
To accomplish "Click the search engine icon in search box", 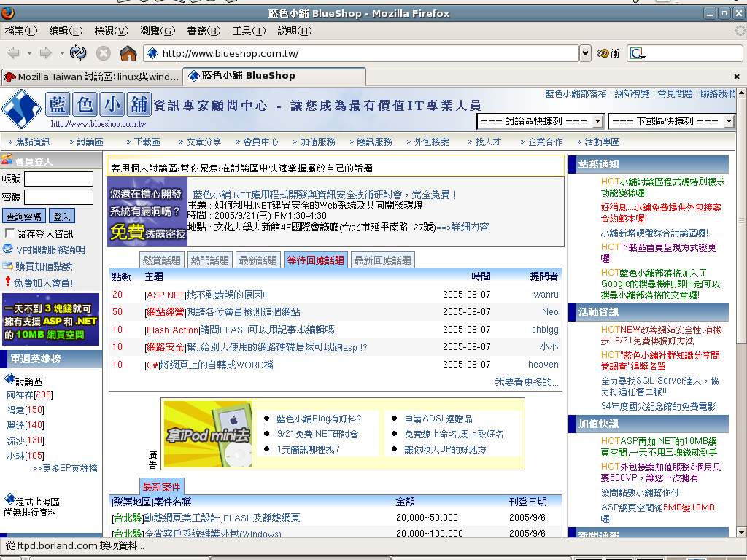I will (636, 53).
